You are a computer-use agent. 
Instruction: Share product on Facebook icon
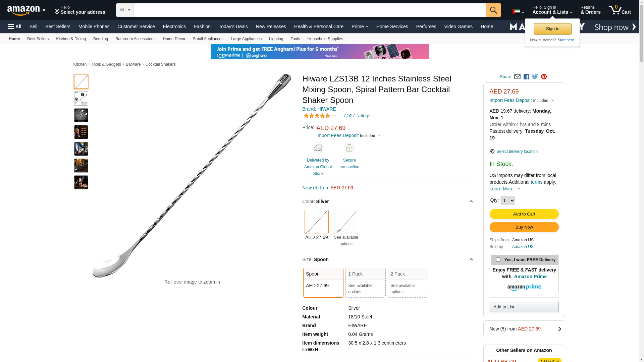(526, 77)
